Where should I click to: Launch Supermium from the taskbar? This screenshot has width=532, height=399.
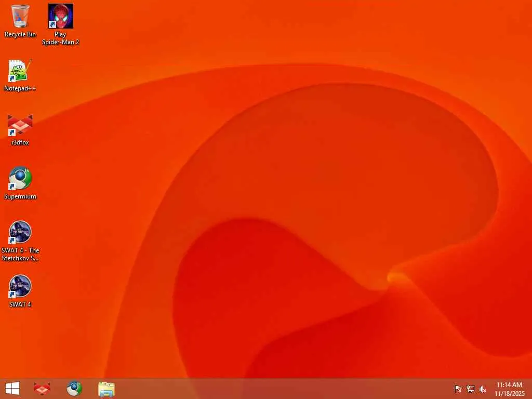click(x=74, y=389)
